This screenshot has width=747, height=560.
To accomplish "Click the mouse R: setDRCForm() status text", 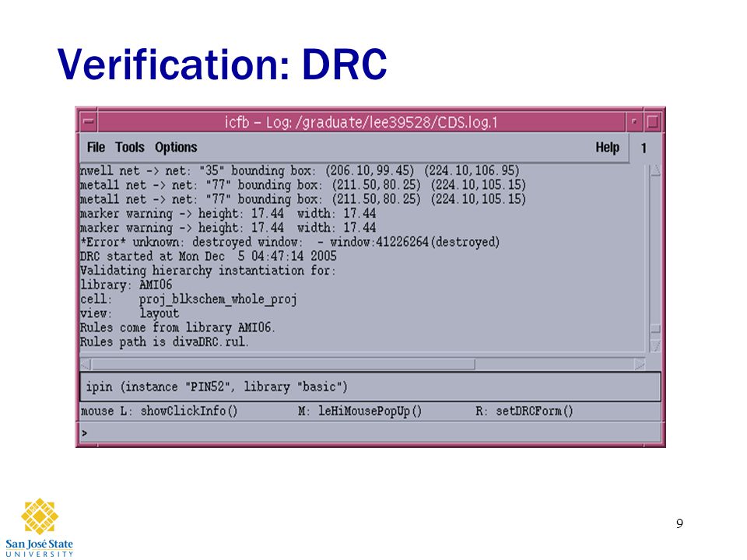I will [x=524, y=411].
